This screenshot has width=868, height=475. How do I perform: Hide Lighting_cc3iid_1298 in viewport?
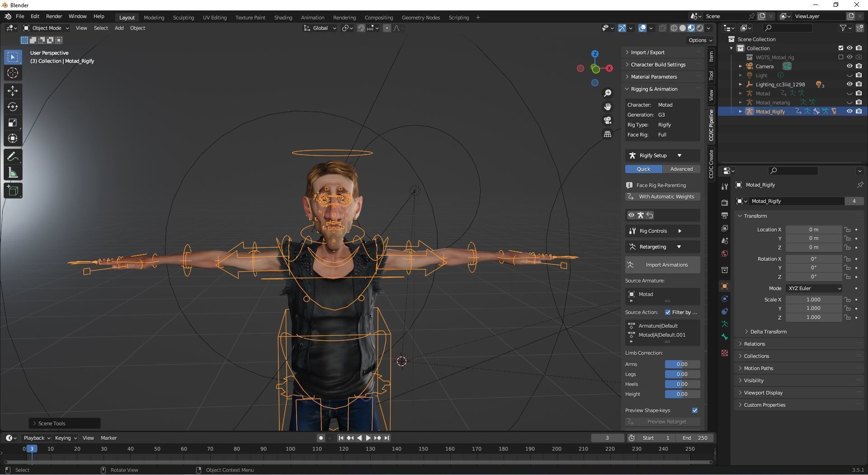pos(849,84)
